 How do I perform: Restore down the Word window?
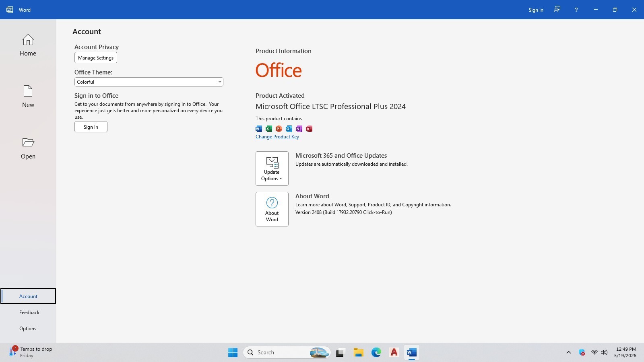click(615, 10)
